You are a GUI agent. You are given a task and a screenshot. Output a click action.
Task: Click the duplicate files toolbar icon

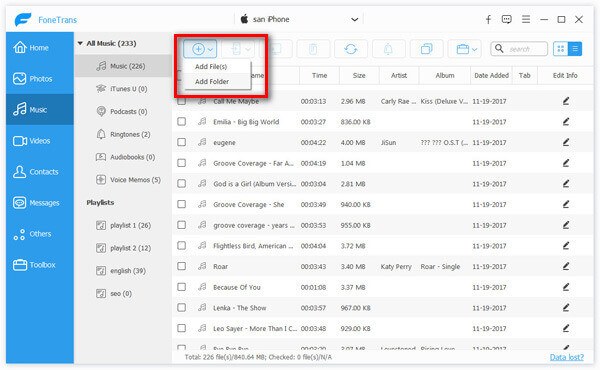[x=426, y=49]
